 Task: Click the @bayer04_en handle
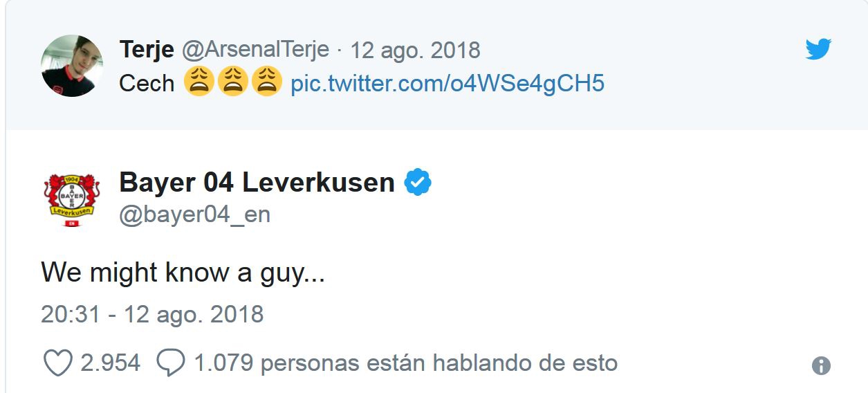pyautogui.click(x=194, y=215)
